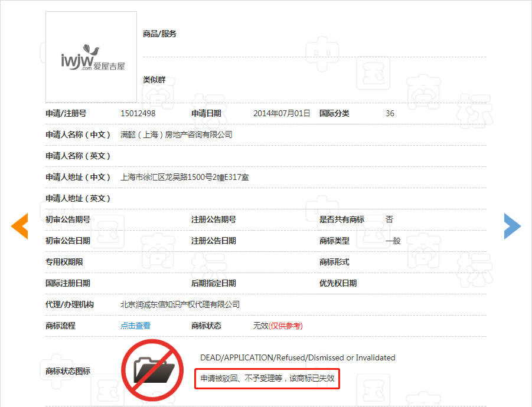The height and width of the screenshot is (407, 532).
Task: Click the applicant name 满懿（上海）房地产咨询有限公司
Action: pos(177,134)
